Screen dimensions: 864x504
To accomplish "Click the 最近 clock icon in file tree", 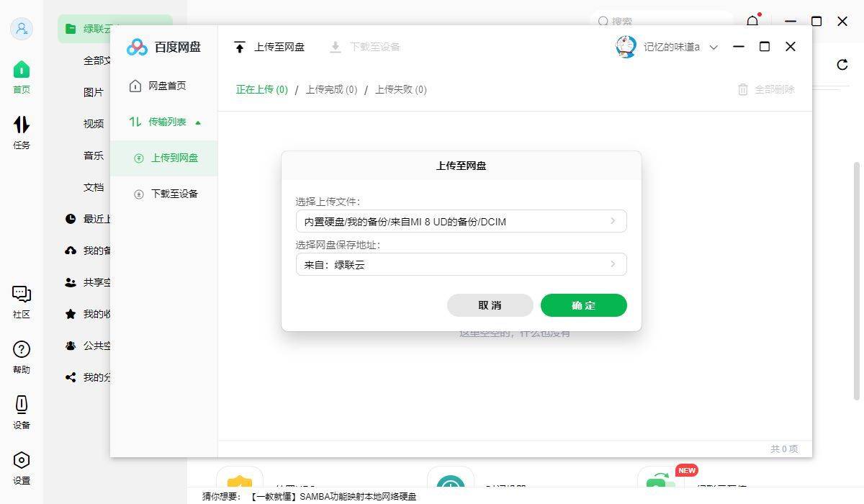I will tap(71, 219).
